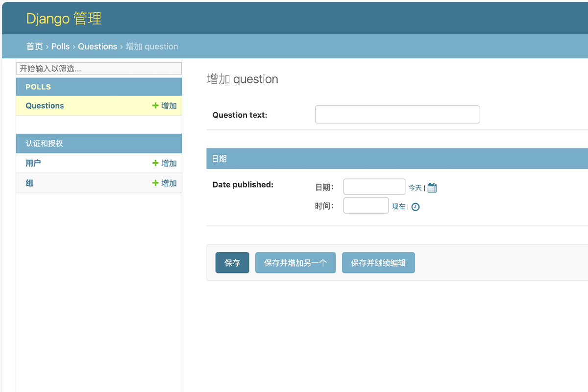Click the 保存并增加另一个 button

[295, 263]
